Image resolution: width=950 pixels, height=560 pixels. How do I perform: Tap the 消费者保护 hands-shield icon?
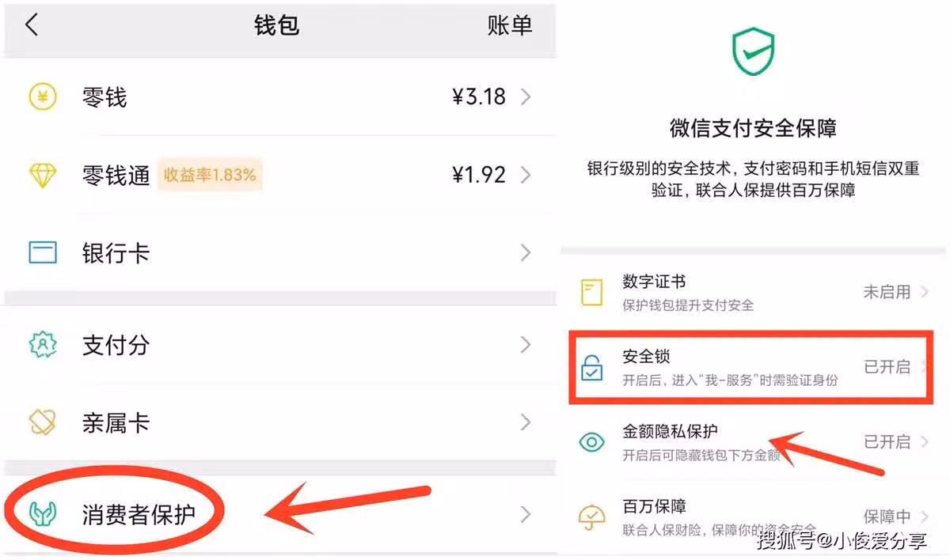click(43, 515)
